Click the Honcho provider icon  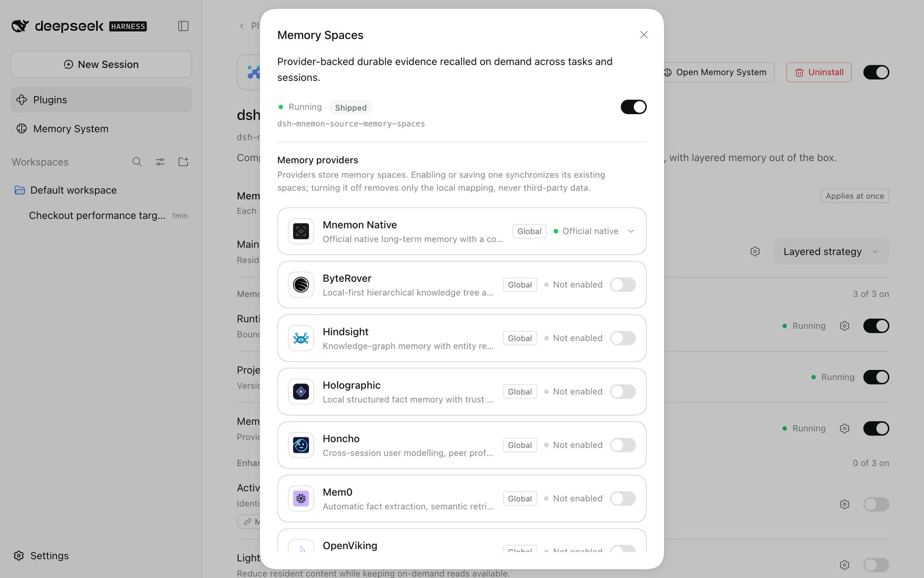pyautogui.click(x=301, y=445)
